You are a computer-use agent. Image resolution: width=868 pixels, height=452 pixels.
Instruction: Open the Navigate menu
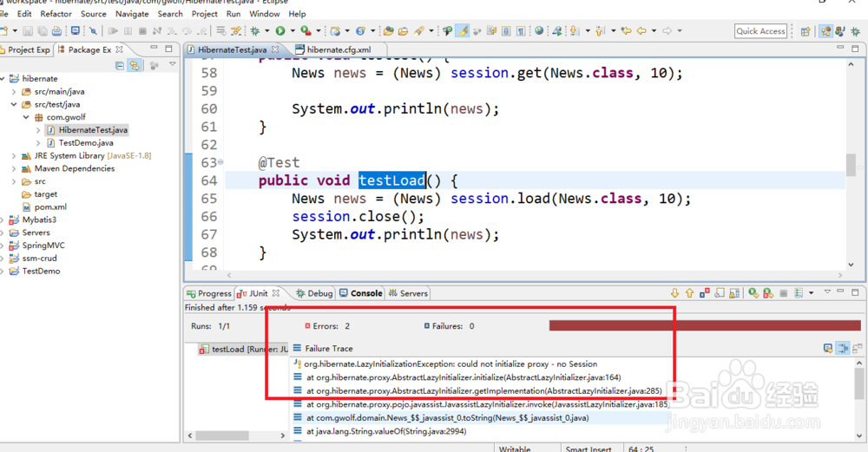click(x=132, y=14)
